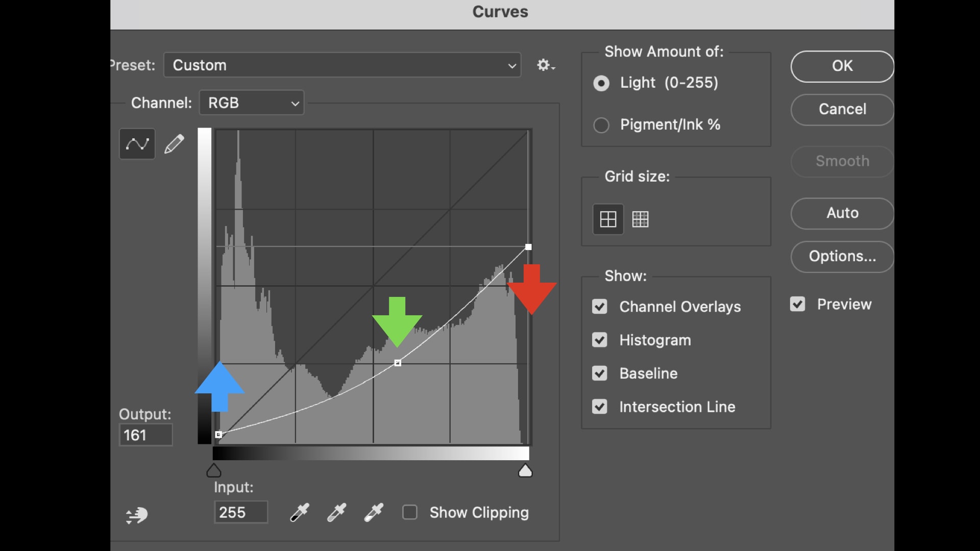Open the Options dialog
The height and width of the screenshot is (551, 980).
(842, 257)
